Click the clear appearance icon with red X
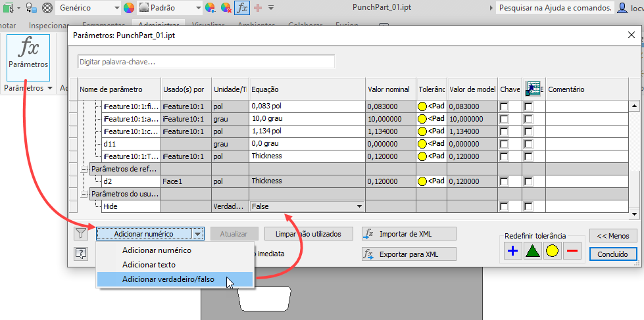Image resolution: width=644 pixels, height=320 pixels. 226,7
